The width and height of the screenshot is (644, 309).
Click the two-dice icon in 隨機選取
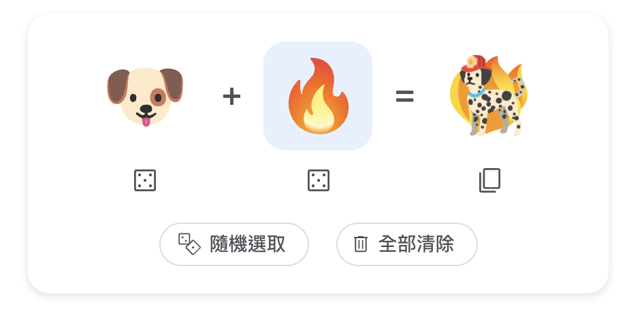pos(189,244)
